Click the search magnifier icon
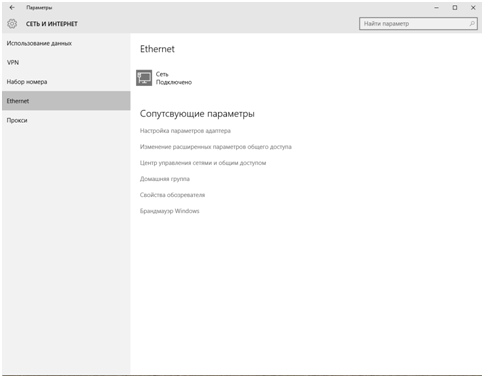 coord(472,24)
